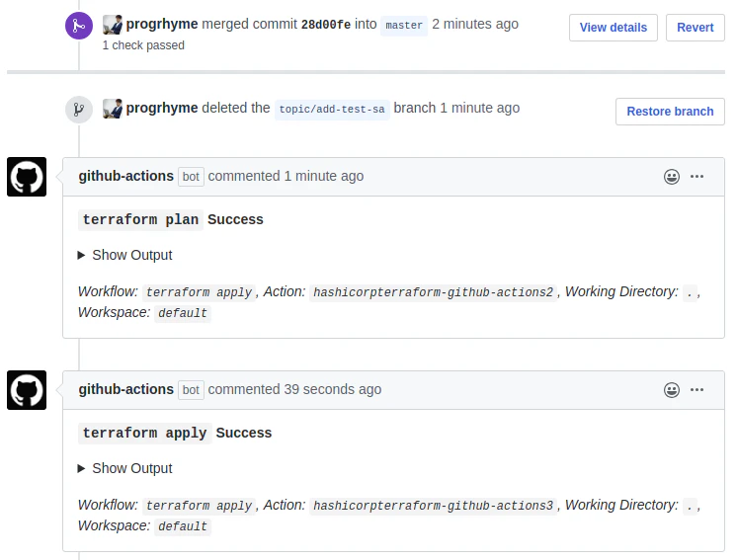This screenshot has width=737, height=560.
Task: Click the Restore branch button
Action: (x=670, y=112)
